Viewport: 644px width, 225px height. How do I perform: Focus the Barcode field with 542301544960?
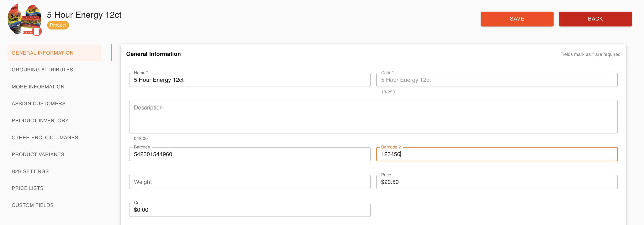[x=249, y=154]
